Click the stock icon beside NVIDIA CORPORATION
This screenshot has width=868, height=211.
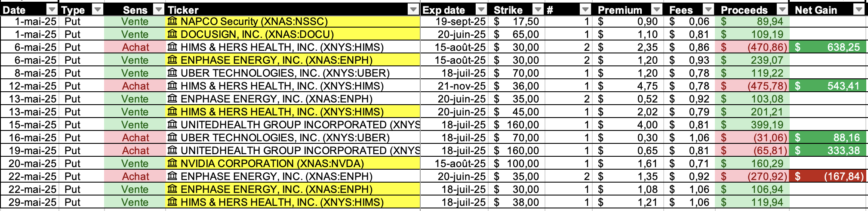coord(172,163)
